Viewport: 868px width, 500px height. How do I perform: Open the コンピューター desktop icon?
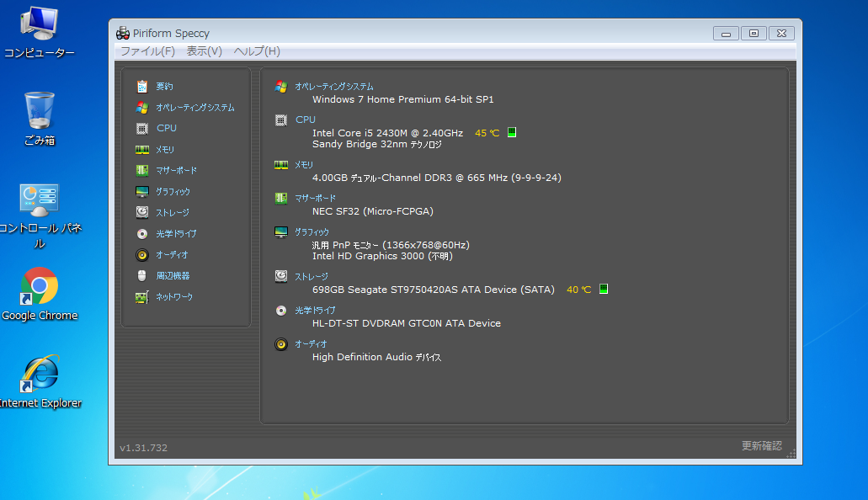(39, 32)
